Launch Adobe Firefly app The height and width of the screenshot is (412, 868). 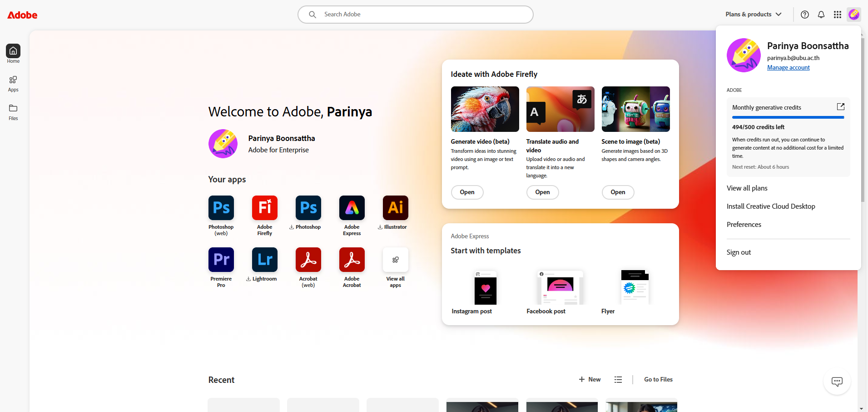(x=264, y=208)
